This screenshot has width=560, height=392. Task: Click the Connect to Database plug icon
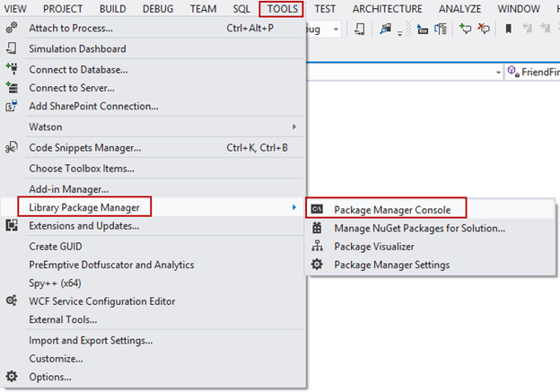pos(12,68)
